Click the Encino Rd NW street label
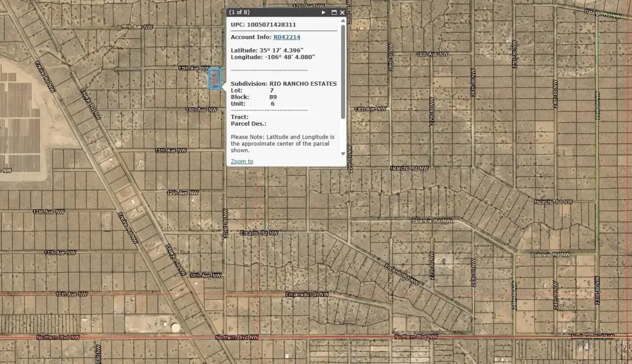The height and width of the screenshot is (364, 632). pyautogui.click(x=261, y=233)
